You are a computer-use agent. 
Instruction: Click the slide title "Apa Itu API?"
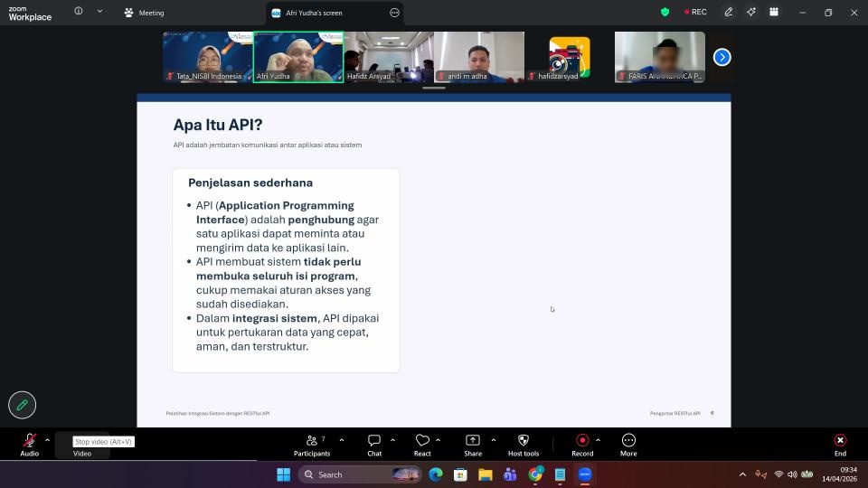tap(218, 125)
